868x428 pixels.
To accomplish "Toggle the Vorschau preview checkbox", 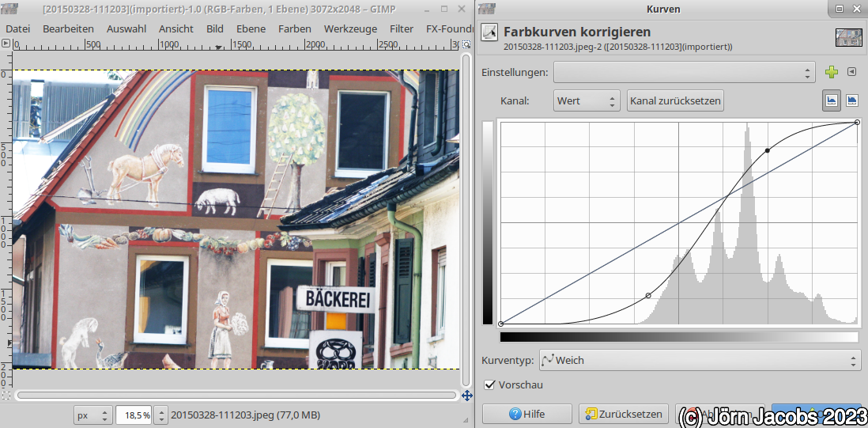I will pos(489,385).
